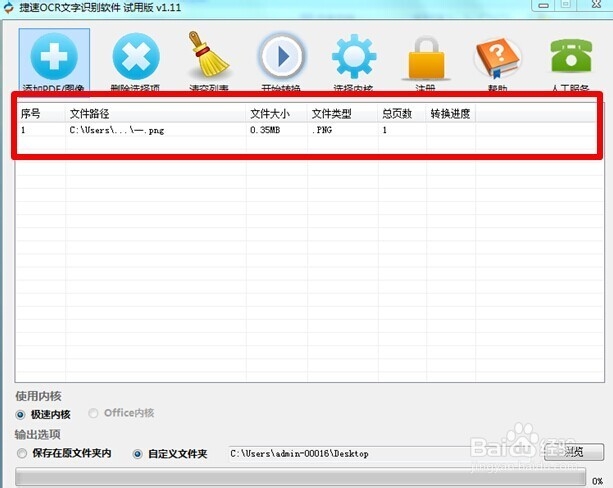Clear the list with broom icon

point(208,54)
